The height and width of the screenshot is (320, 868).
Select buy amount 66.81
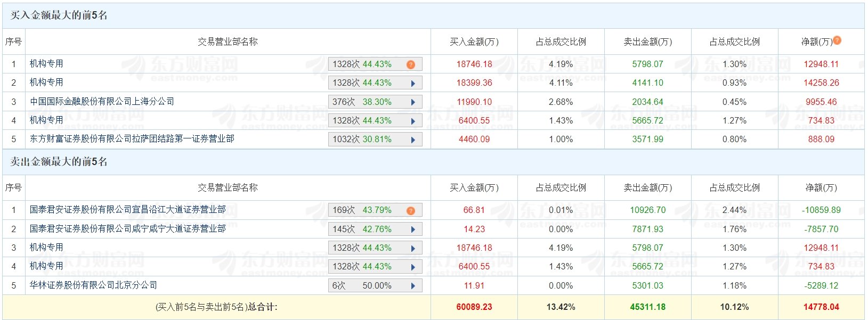point(474,210)
